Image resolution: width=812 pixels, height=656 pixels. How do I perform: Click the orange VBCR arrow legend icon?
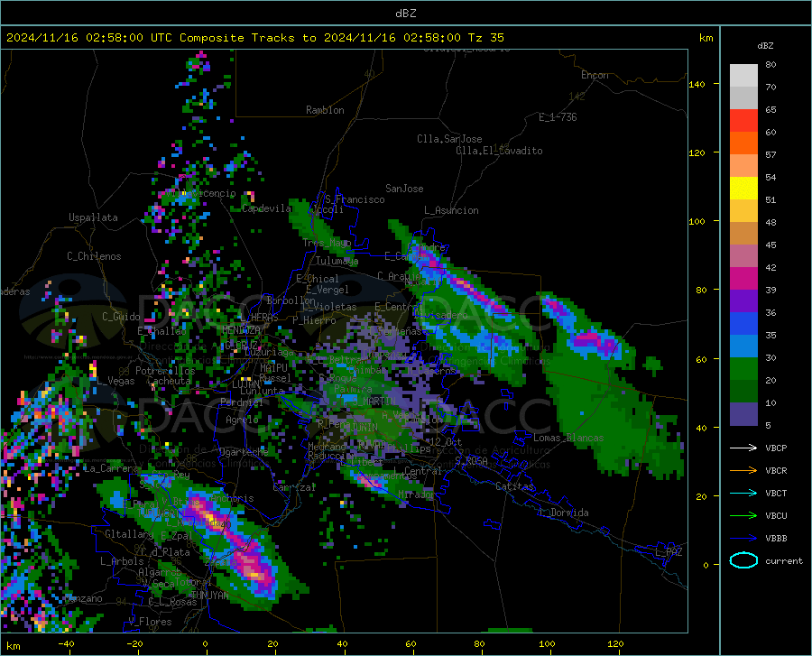click(743, 471)
